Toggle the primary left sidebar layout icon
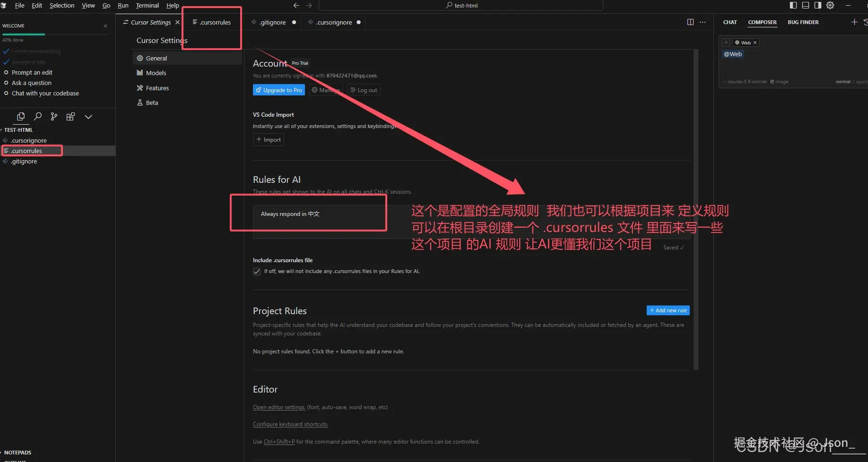 pyautogui.click(x=793, y=5)
